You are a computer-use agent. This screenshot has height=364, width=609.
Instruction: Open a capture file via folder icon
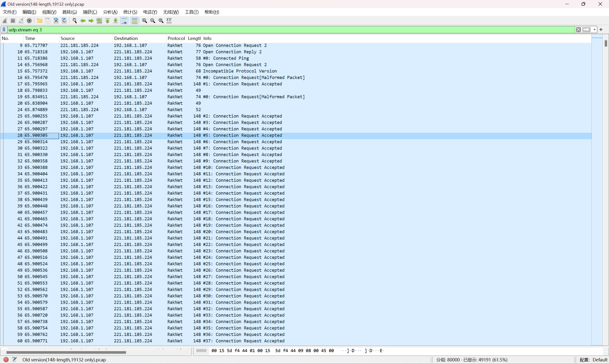pos(39,21)
